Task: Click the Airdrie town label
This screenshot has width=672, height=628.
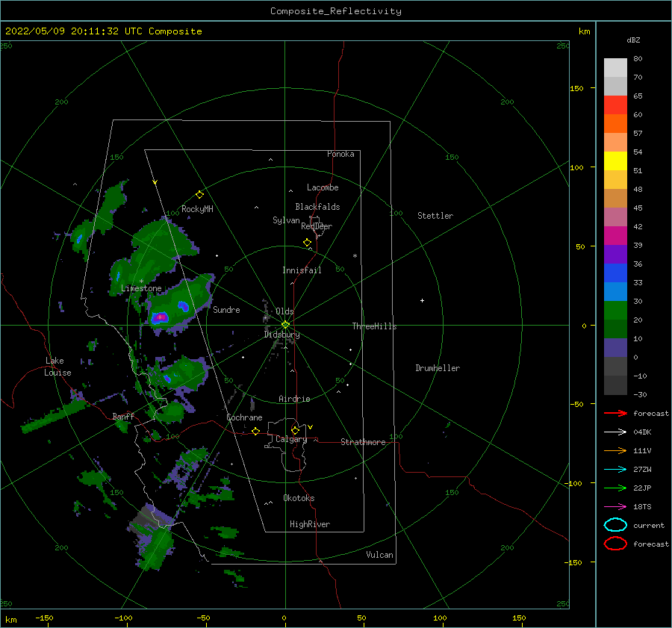Action: tap(294, 399)
